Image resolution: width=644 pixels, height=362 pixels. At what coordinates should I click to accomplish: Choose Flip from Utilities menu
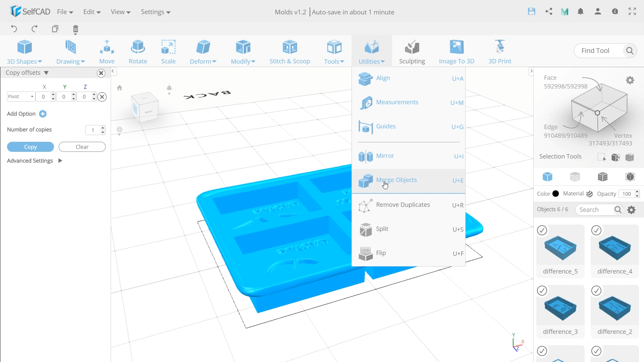pos(408,253)
